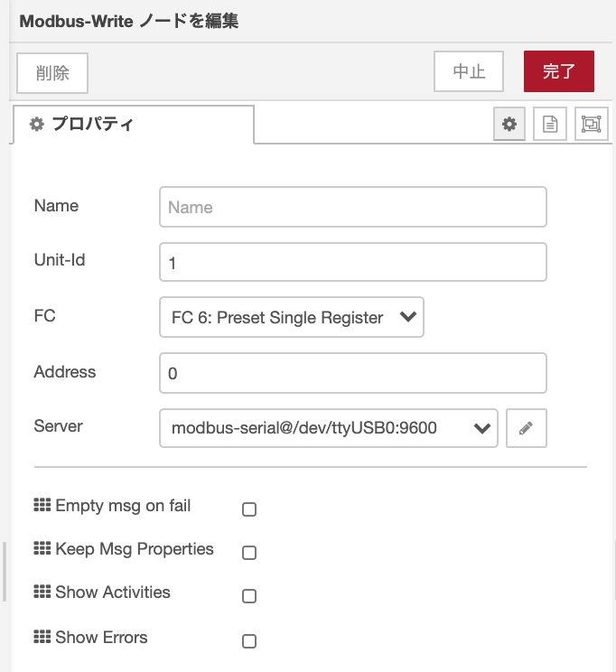Check the Keep Msg Properties box
Viewport: 616px width, 672px height.
coord(249,553)
